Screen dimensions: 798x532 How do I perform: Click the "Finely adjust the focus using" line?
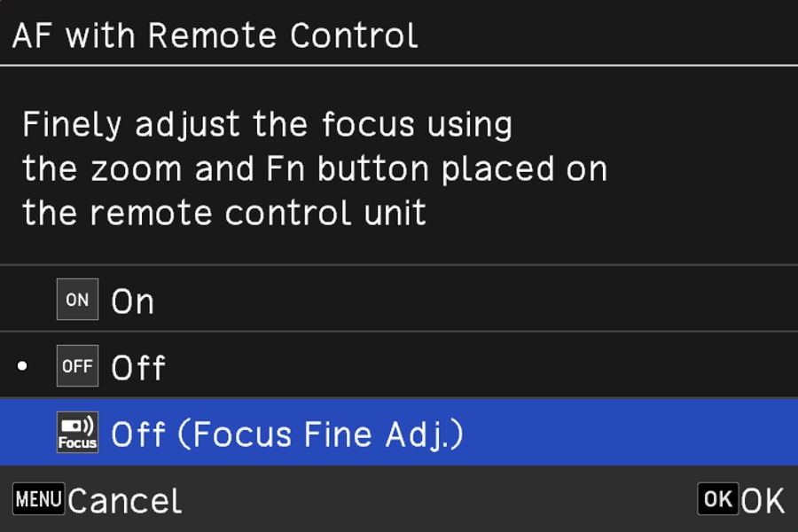267,126
